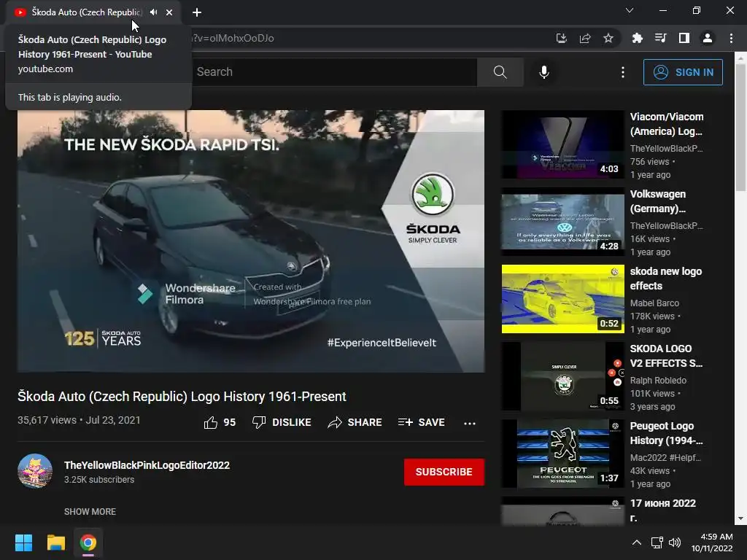Open File Explorer from taskbar
The width and height of the screenshot is (747, 560).
pos(55,542)
